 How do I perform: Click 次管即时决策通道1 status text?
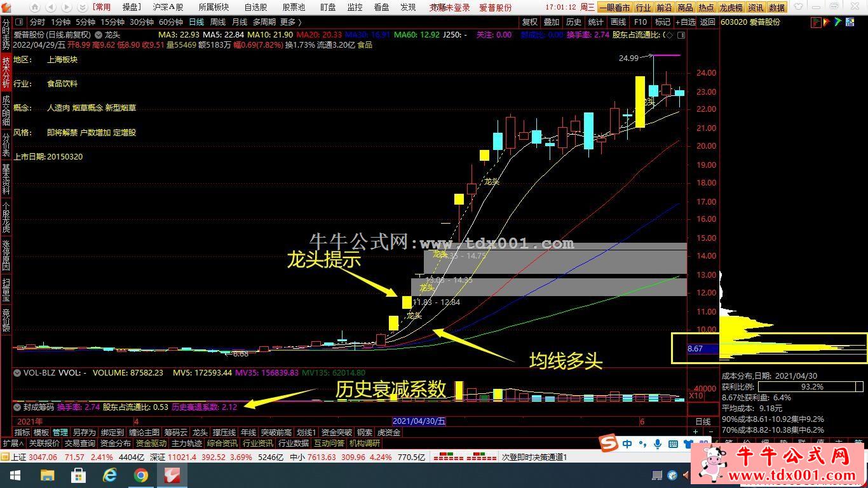point(534,457)
